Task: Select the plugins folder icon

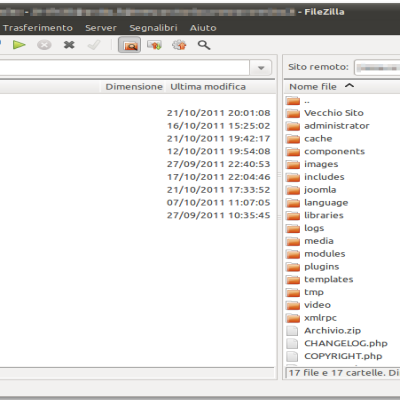Action: (293, 267)
